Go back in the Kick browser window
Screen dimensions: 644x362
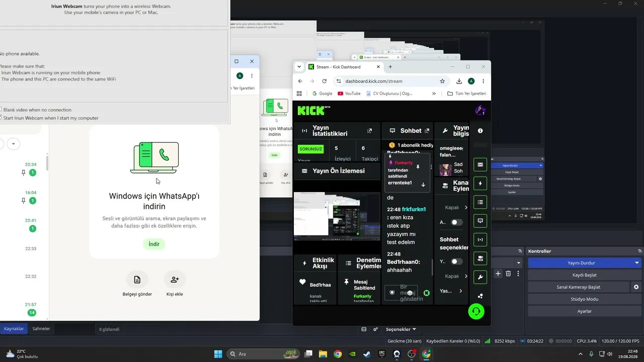(300, 81)
